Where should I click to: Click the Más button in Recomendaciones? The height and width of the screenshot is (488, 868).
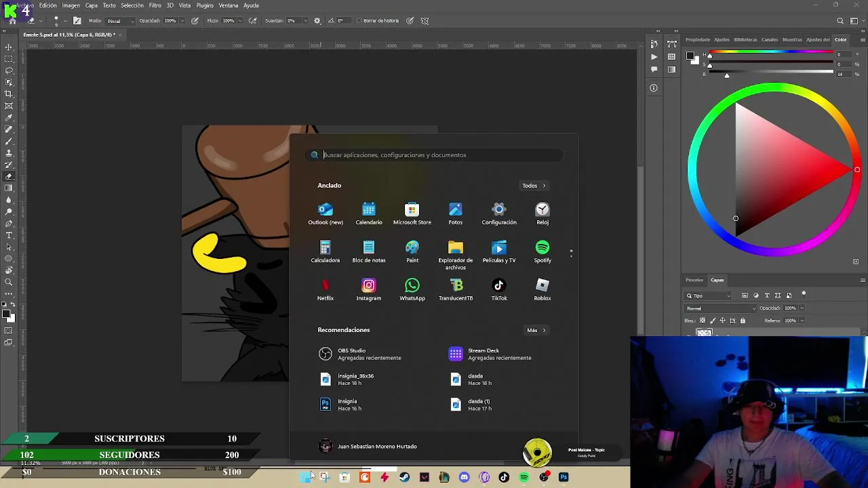point(536,330)
